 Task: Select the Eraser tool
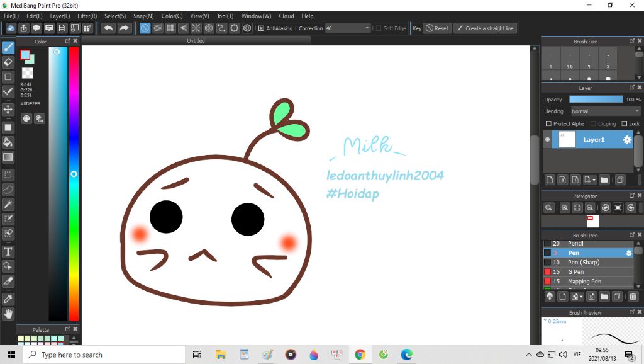(x=8, y=62)
